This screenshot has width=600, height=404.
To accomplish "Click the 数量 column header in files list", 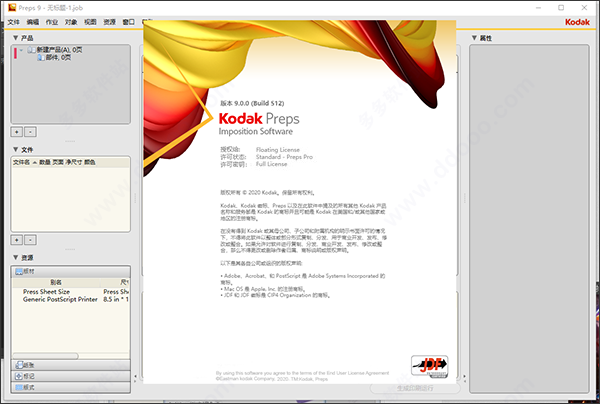I will point(45,163).
